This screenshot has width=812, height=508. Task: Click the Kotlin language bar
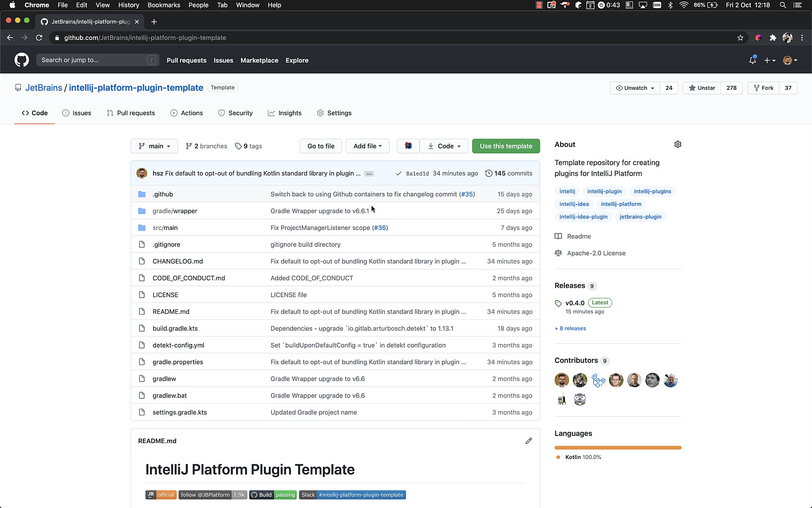click(x=618, y=448)
